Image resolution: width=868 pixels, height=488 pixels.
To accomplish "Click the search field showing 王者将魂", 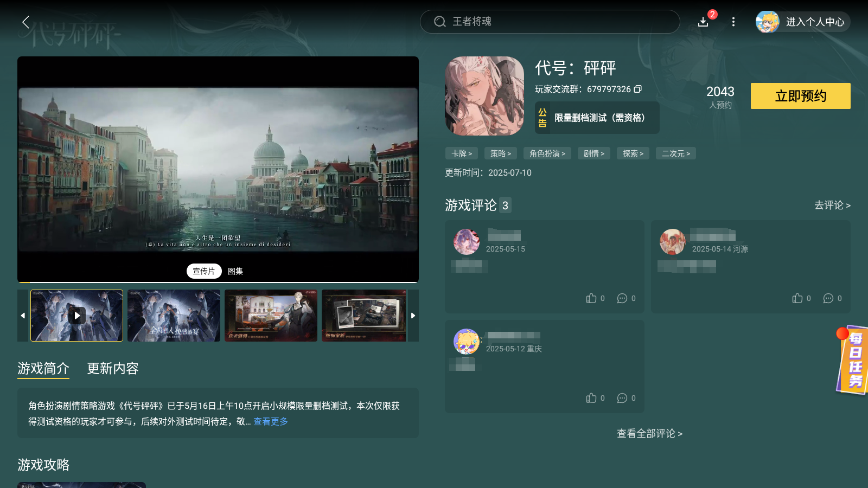I will tap(550, 22).
